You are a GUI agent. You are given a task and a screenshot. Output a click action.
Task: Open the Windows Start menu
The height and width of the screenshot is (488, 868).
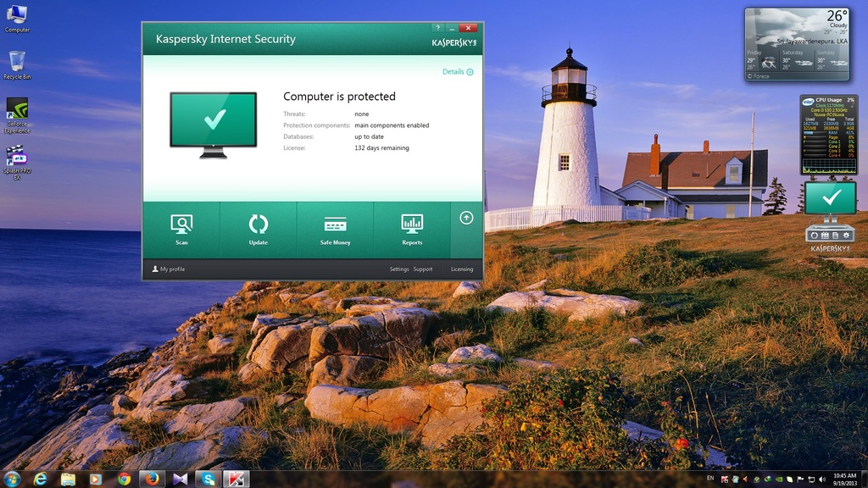tap(12, 480)
